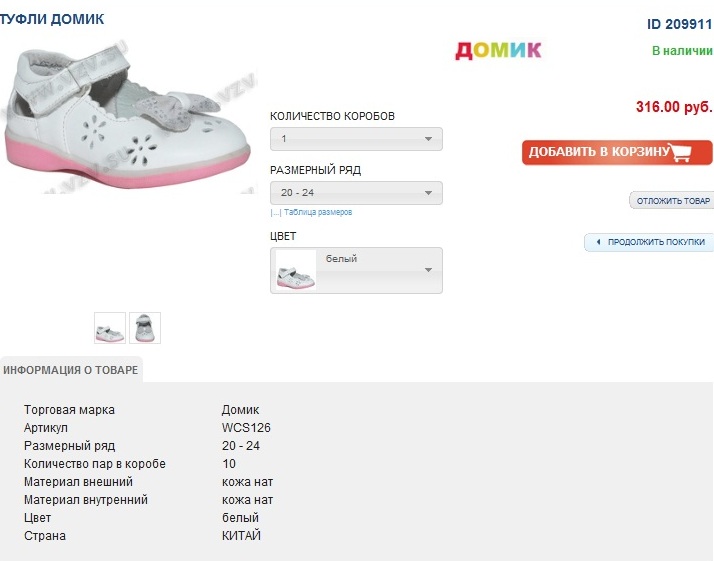Expand the Размерный ряд 20 - 24 dropdown
The image size is (714, 561).
356,192
